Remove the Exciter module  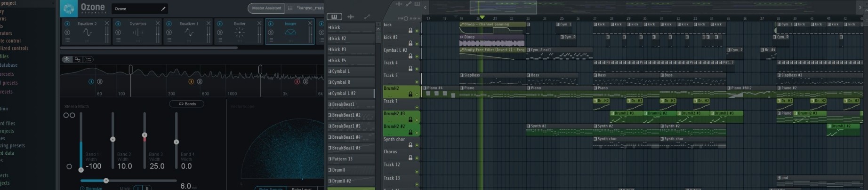[x=259, y=23]
